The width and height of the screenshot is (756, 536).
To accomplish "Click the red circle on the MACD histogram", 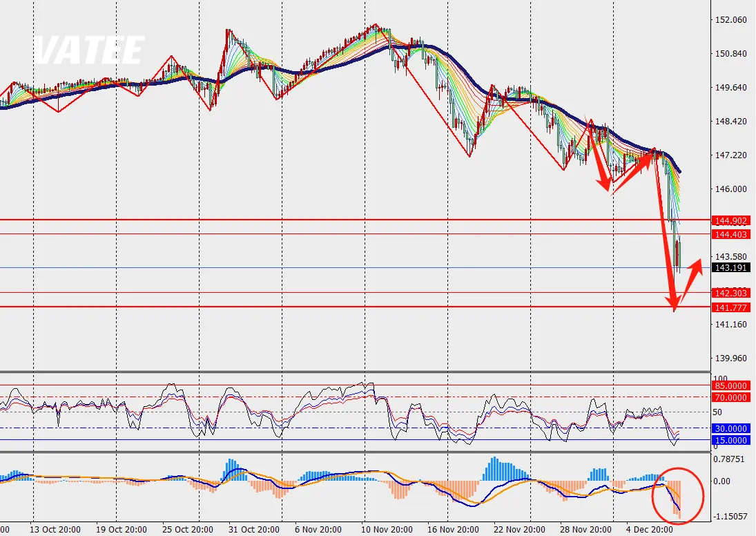I will click(677, 495).
